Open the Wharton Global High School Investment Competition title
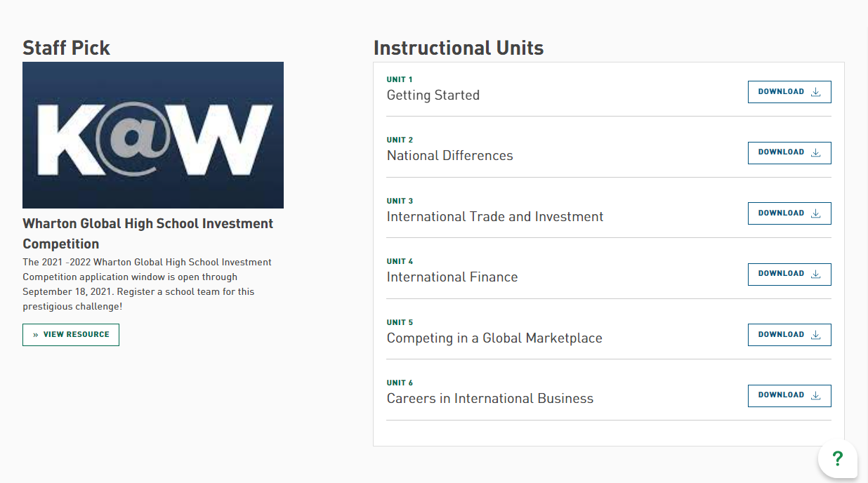Viewport: 868px width, 483px height. 148,234
